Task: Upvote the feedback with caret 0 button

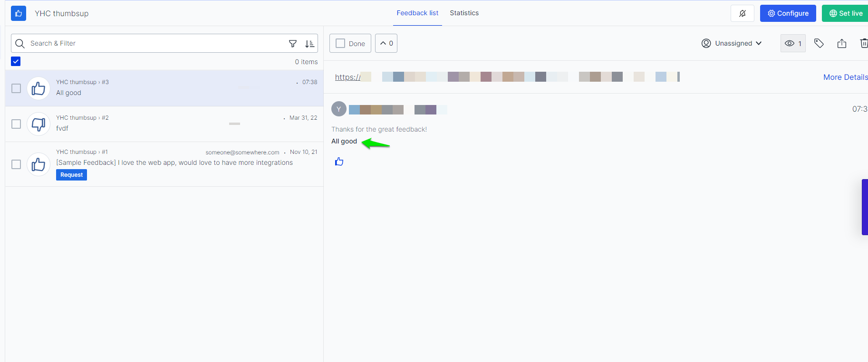Action: click(x=386, y=43)
